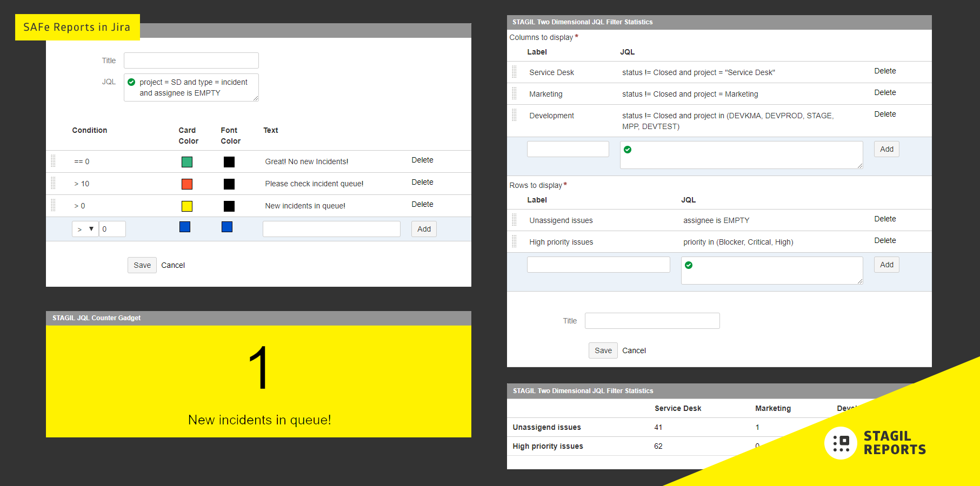Click the STAGIL JQL Counter Gadget header
980x486 pixels.
pyautogui.click(x=258, y=318)
